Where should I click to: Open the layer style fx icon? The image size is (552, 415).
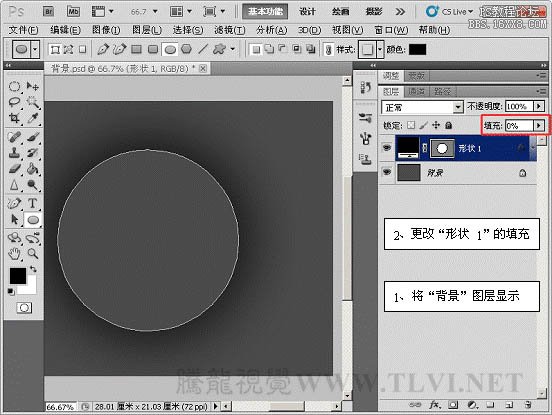(x=434, y=405)
